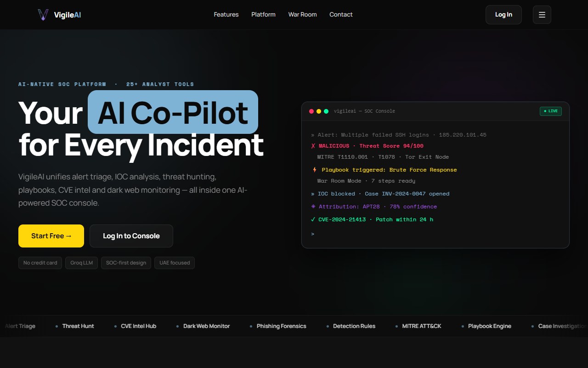Click the Attribution APT28 78% confidence line

point(374,207)
